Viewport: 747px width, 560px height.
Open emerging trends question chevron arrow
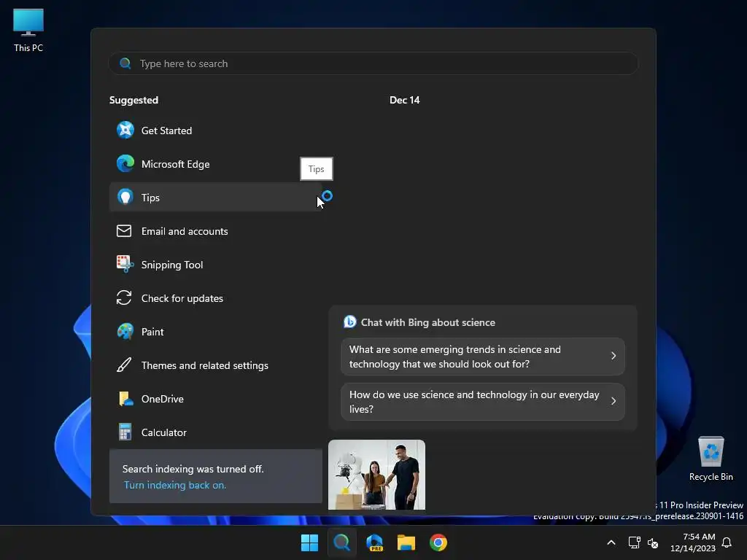(614, 356)
